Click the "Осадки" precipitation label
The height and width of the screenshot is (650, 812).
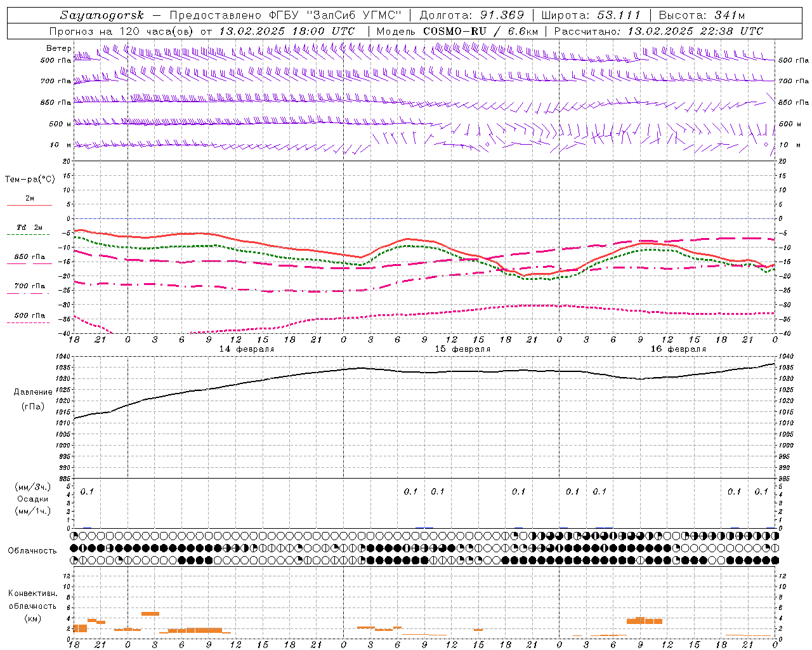[x=33, y=499]
